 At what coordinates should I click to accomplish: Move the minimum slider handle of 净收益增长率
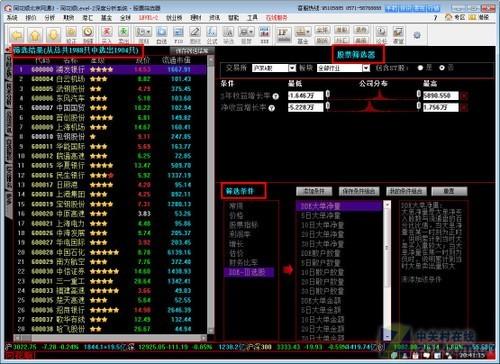point(328,106)
